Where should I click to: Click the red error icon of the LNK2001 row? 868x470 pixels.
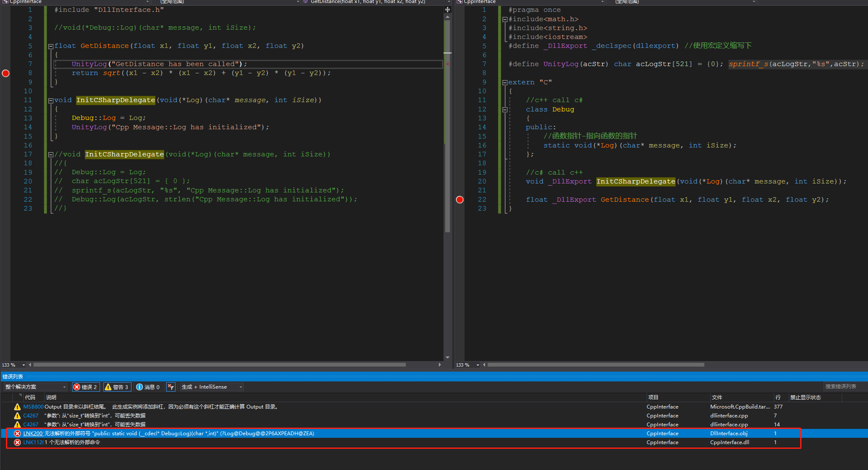coord(17,434)
